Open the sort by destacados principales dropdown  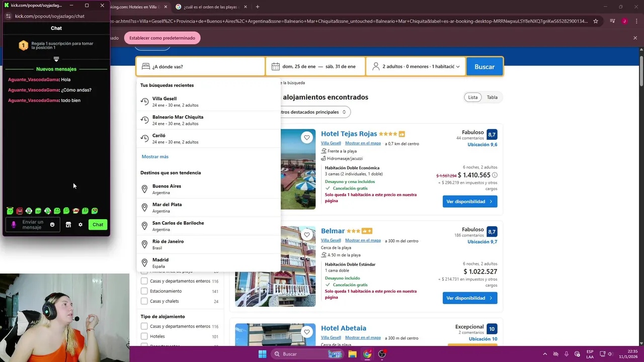[315, 112]
